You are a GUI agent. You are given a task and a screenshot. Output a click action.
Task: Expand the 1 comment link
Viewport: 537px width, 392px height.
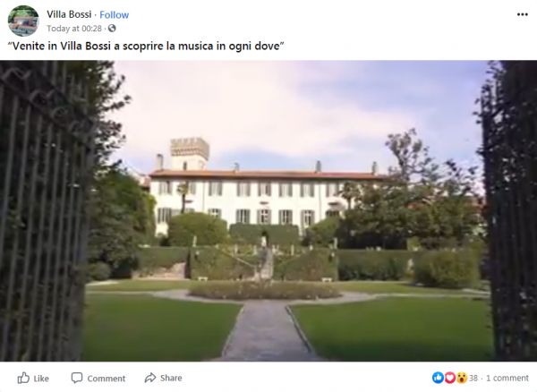(x=507, y=378)
